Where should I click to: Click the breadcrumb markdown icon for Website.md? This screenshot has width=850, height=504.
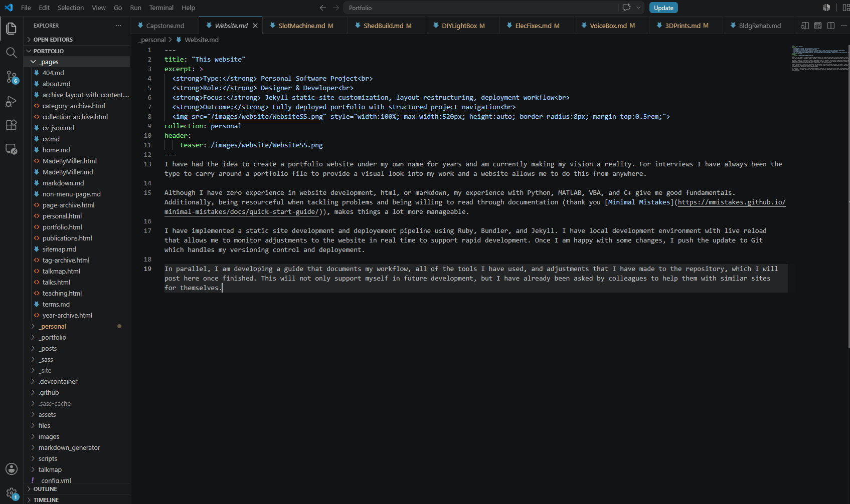click(x=179, y=40)
